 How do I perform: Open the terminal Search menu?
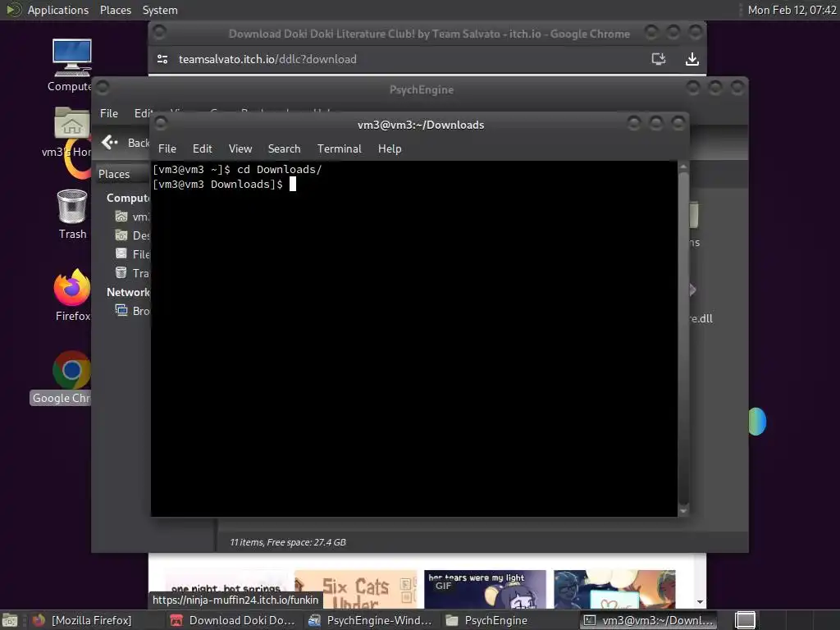tap(284, 149)
